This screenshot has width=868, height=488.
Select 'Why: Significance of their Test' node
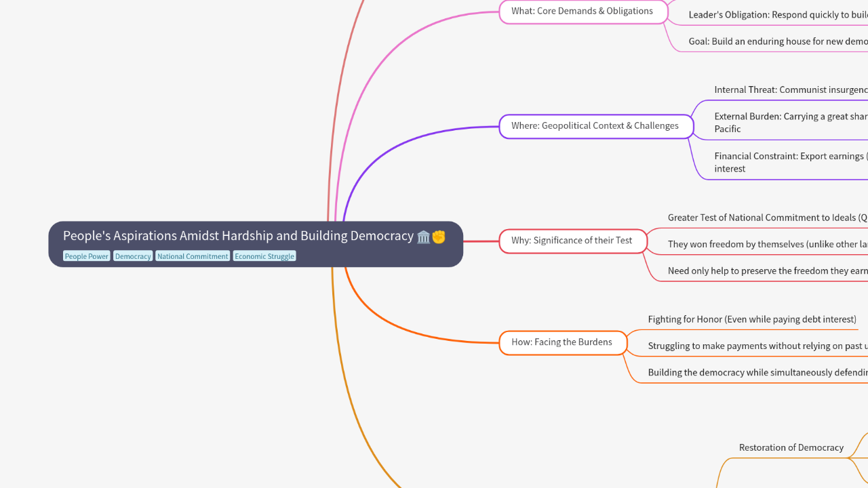pos(572,241)
